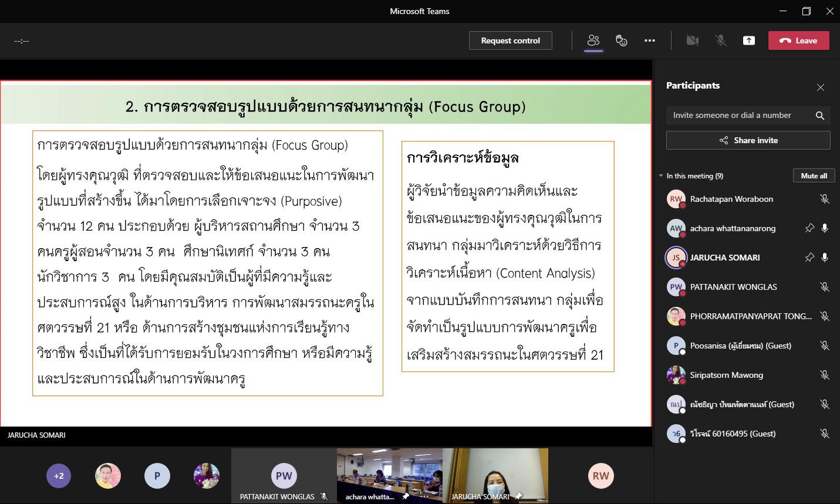This screenshot has width=840, height=504.
Task: Close the Participants panel
Action: point(820,87)
